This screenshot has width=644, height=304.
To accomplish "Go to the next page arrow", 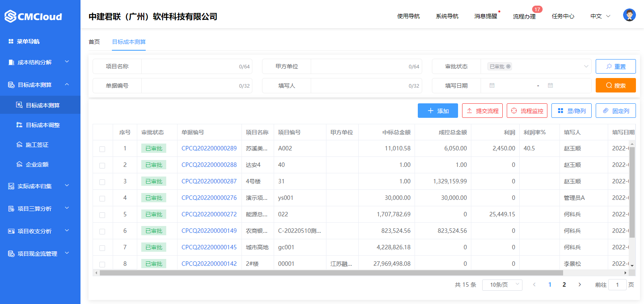I will pos(580,284).
